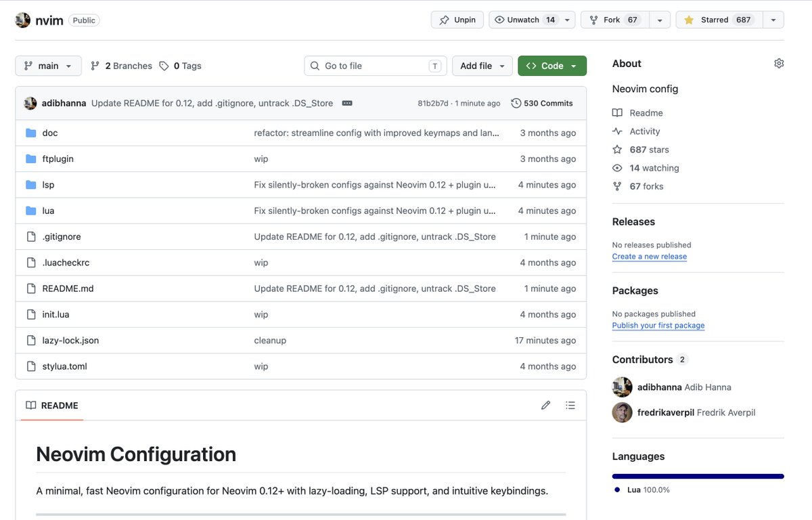Open the 14 watching link
The height and width of the screenshot is (520, 812).
(646, 168)
